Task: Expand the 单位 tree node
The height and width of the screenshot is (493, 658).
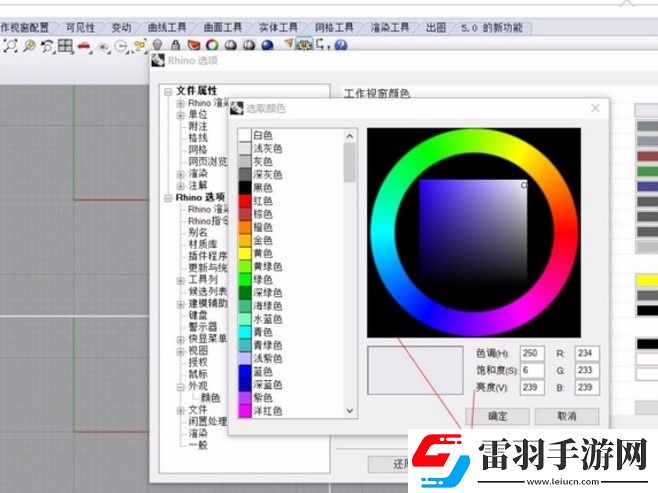Action: [181, 115]
